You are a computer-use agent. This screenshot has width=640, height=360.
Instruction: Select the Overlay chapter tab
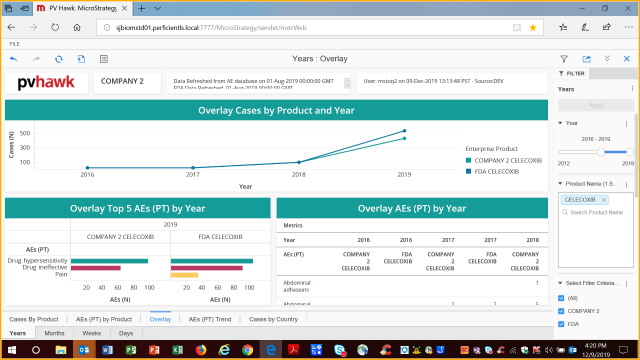[x=160, y=319]
